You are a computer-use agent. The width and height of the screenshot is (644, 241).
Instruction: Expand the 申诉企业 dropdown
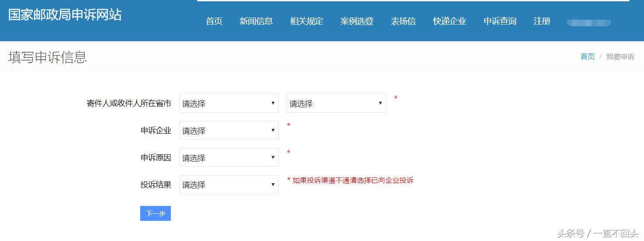[x=229, y=131]
